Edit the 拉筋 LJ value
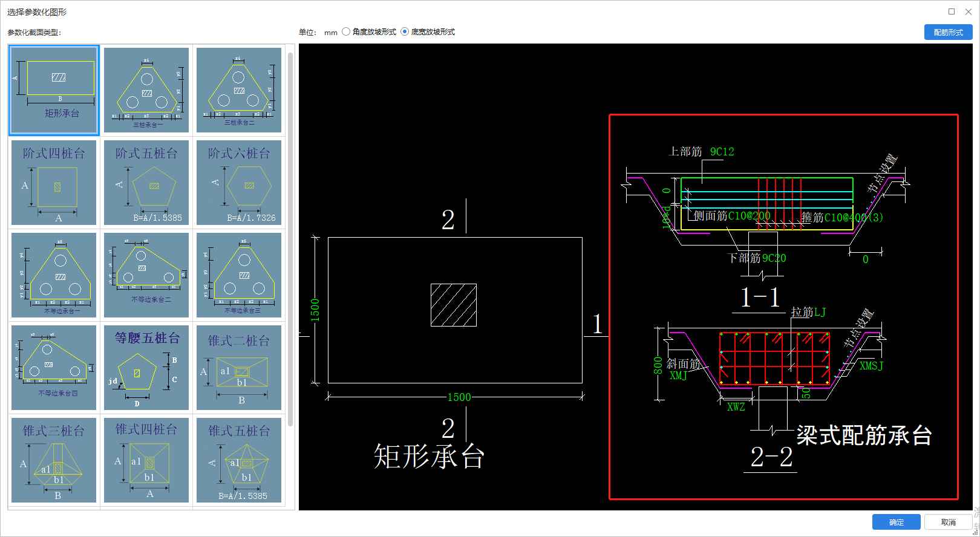 point(820,312)
